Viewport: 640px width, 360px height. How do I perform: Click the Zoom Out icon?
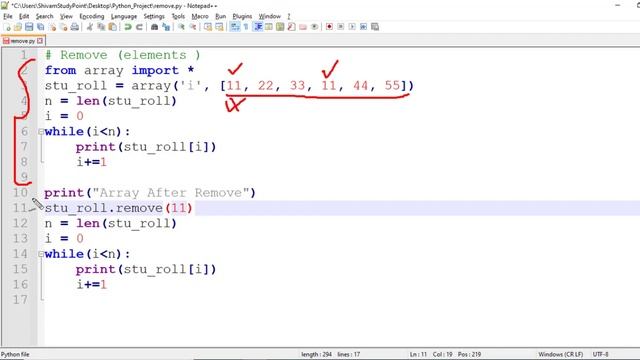point(193,27)
